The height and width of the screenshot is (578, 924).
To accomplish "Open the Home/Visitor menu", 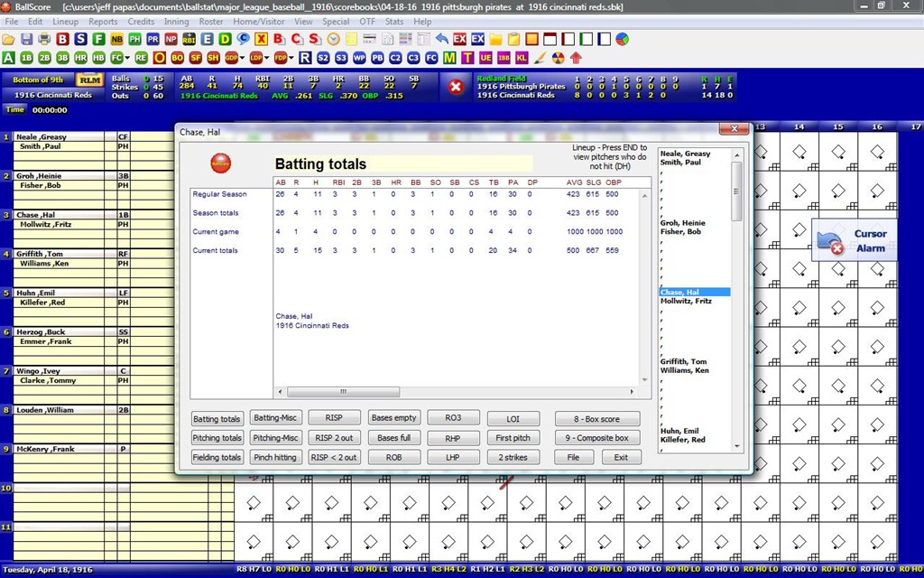I will 259,22.
